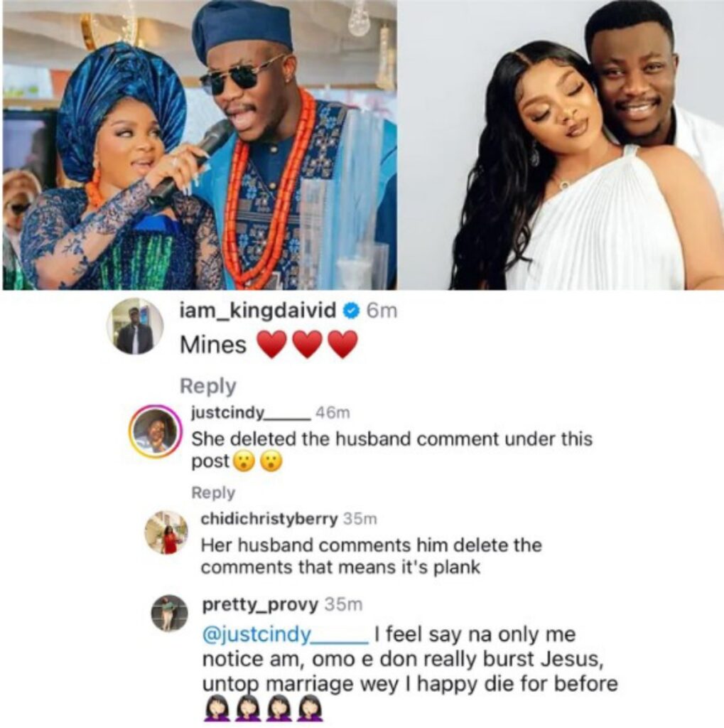Open iam_kingdaivid's profile picture
The image size is (724, 728).
tap(135, 327)
